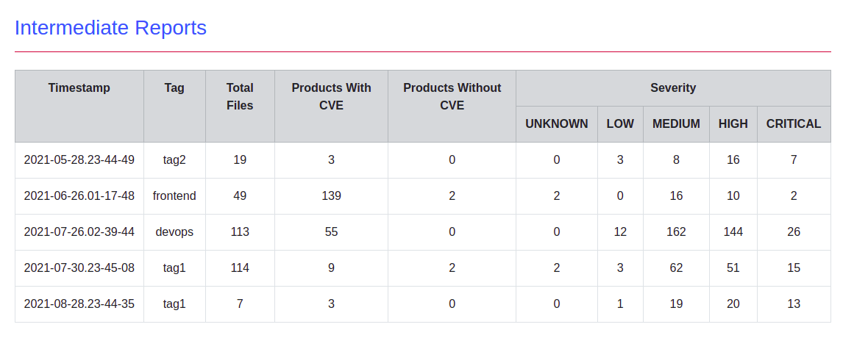Select the Timestamp column header
This screenshot has width=868, height=341.
[79, 106]
